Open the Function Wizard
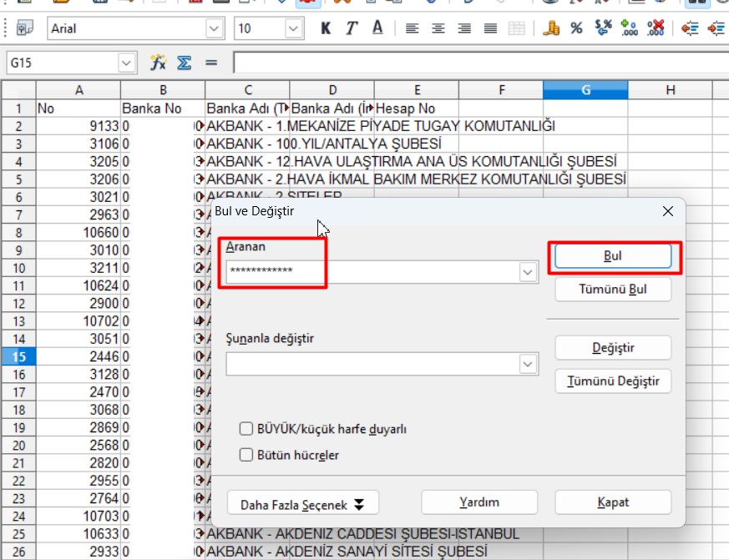 click(158, 63)
